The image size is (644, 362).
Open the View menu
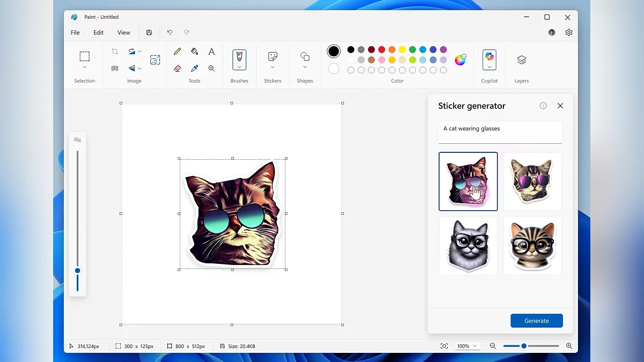pos(123,33)
